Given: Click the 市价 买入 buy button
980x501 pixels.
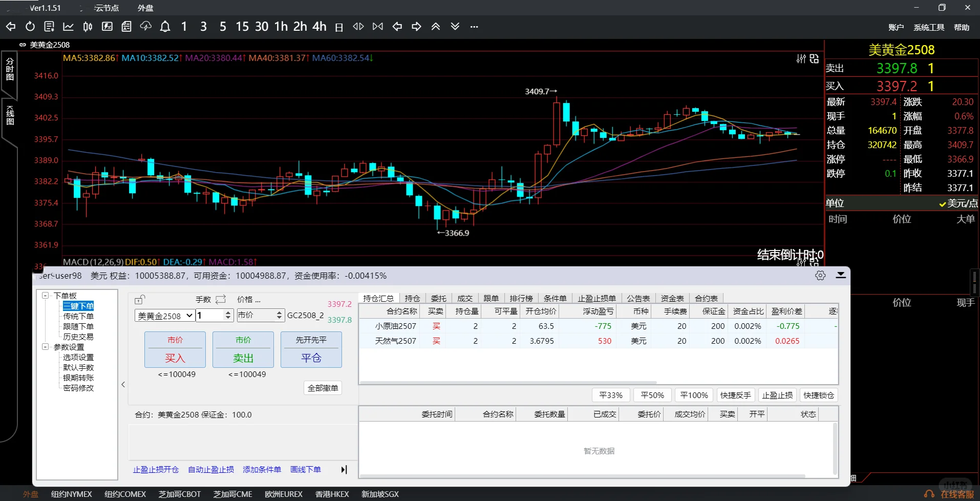Looking at the screenshot, I should 175,349.
